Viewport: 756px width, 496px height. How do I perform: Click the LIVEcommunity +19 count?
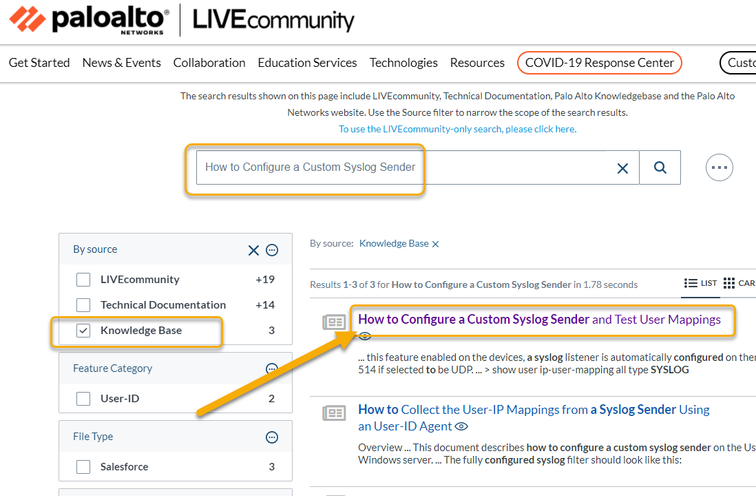[x=265, y=280]
